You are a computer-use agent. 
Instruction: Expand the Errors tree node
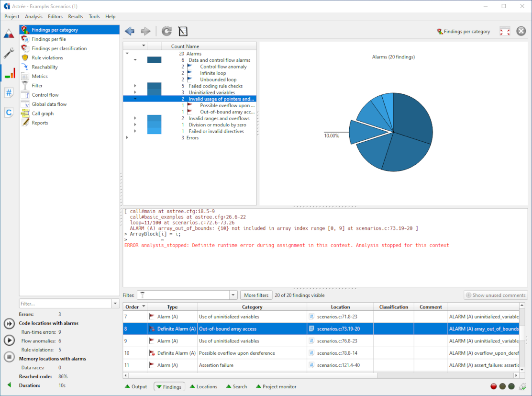(x=127, y=137)
